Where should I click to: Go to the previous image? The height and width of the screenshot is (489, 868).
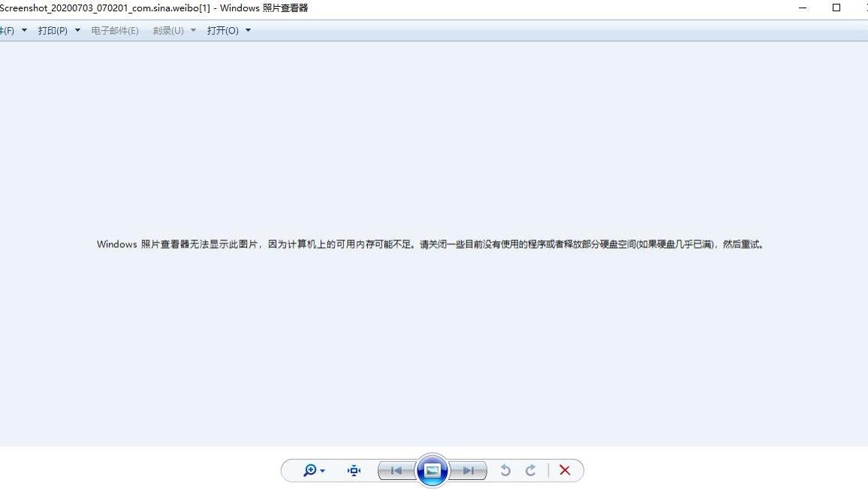click(396, 470)
